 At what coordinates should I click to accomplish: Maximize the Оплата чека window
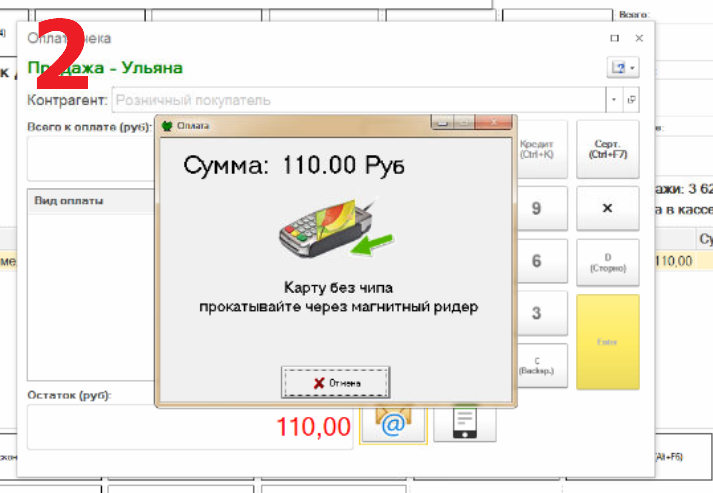pyautogui.click(x=614, y=38)
